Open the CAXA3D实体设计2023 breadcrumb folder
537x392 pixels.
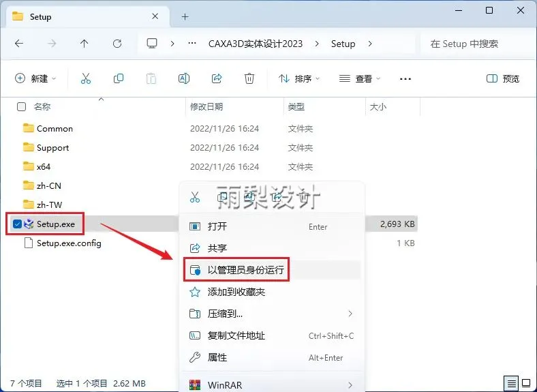(256, 44)
